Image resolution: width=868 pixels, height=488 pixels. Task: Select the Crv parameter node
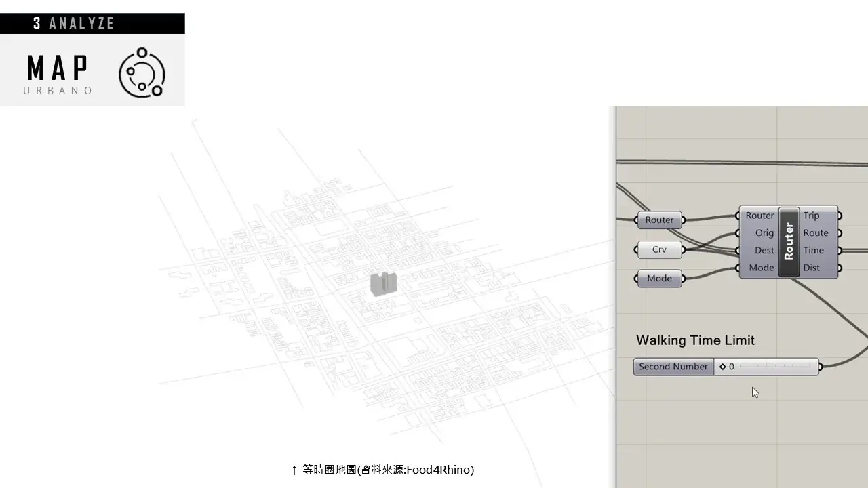(659, 249)
